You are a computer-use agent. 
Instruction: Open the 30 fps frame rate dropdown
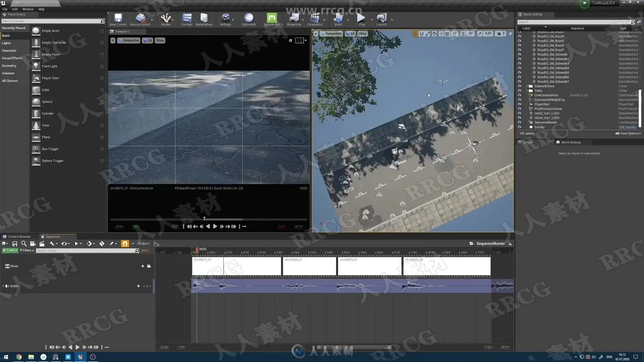[143, 244]
